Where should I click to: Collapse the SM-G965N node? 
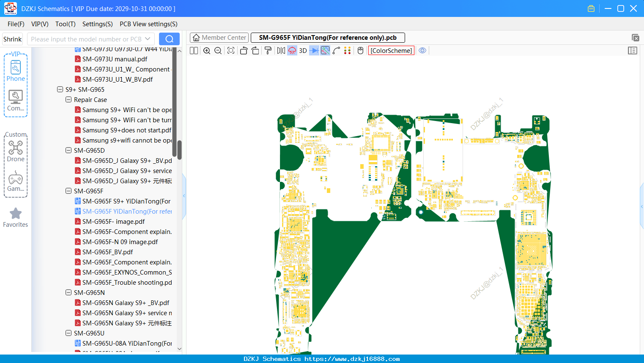(x=69, y=293)
